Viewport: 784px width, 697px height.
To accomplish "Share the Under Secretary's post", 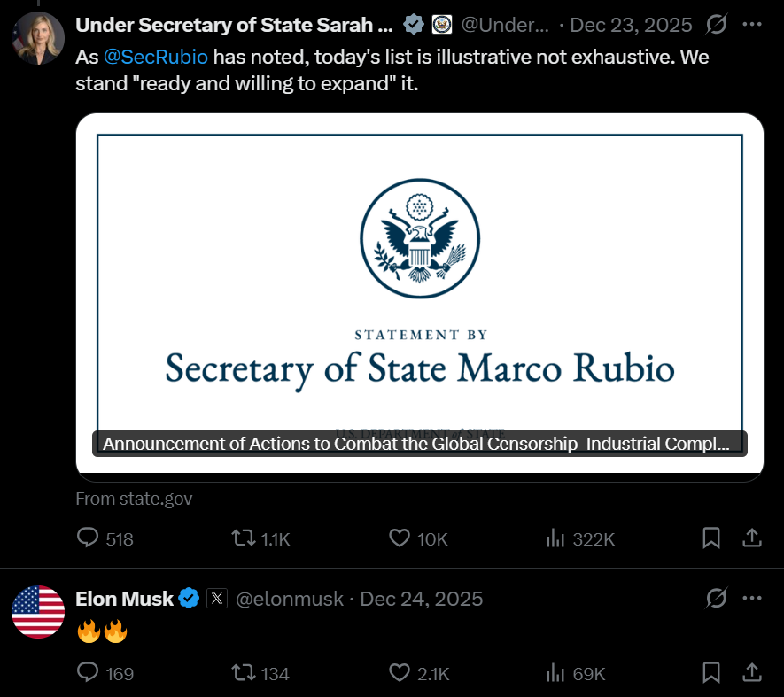I will coord(751,538).
